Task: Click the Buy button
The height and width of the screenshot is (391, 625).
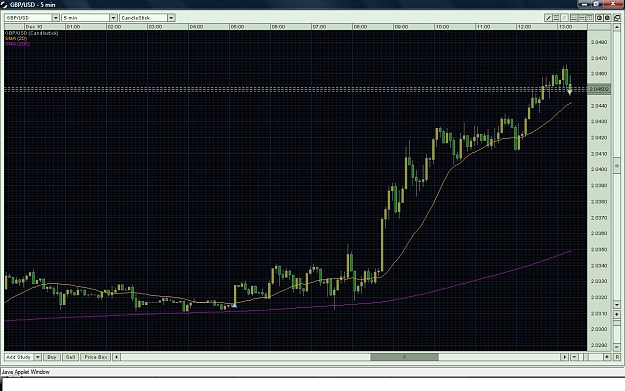Action: (52, 357)
